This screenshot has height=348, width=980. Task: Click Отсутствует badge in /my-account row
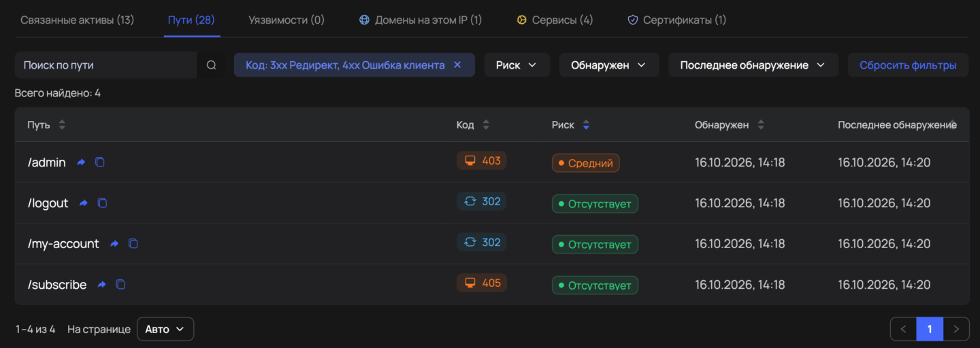pos(595,245)
